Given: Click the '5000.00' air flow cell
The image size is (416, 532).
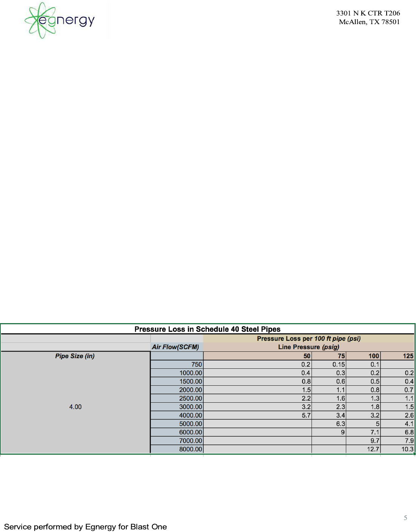Looking at the screenshot, I should pos(177,424).
